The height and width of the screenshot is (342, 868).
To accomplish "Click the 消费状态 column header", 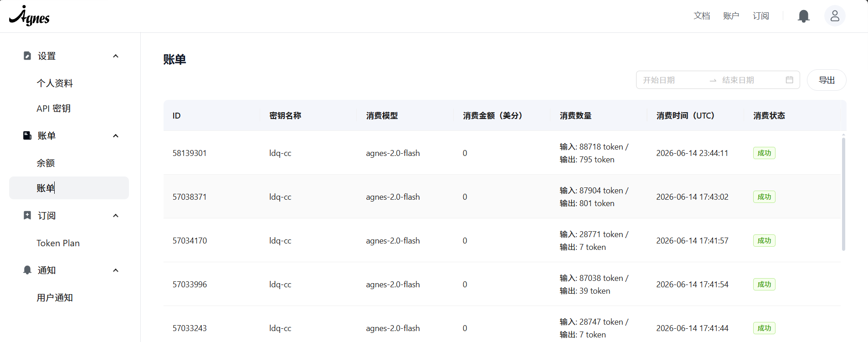I will pos(792,115).
